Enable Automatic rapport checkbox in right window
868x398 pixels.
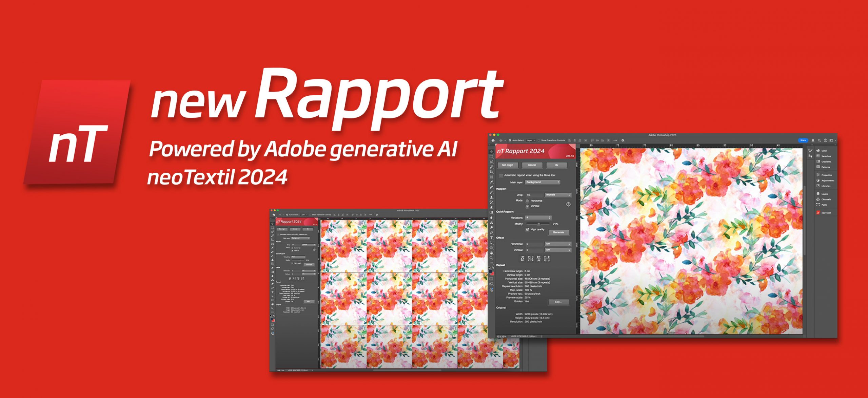(501, 175)
